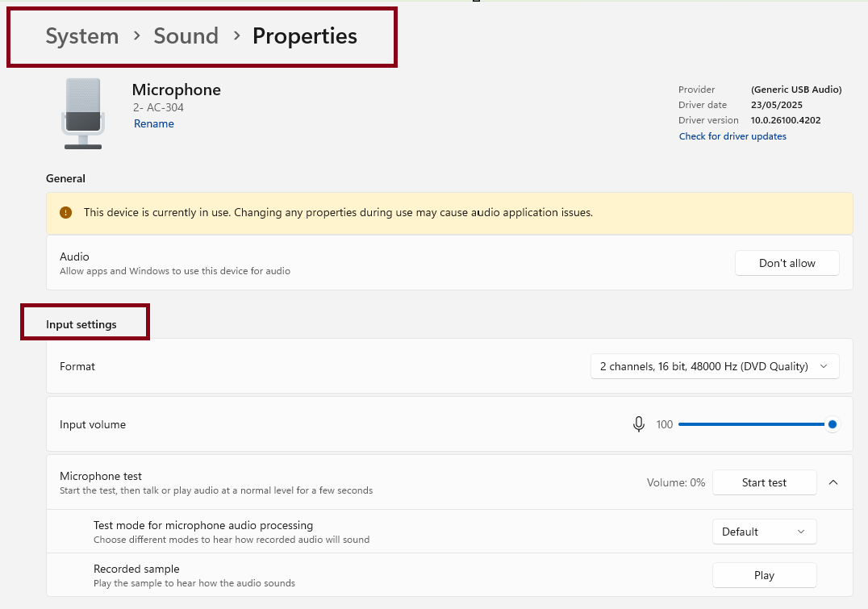Check for driver updates
Image resolution: width=868 pixels, height=609 pixels.
coord(732,136)
